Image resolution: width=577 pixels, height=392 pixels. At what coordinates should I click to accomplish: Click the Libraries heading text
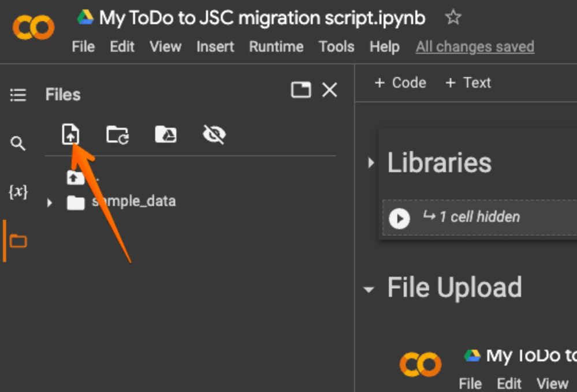(x=440, y=163)
